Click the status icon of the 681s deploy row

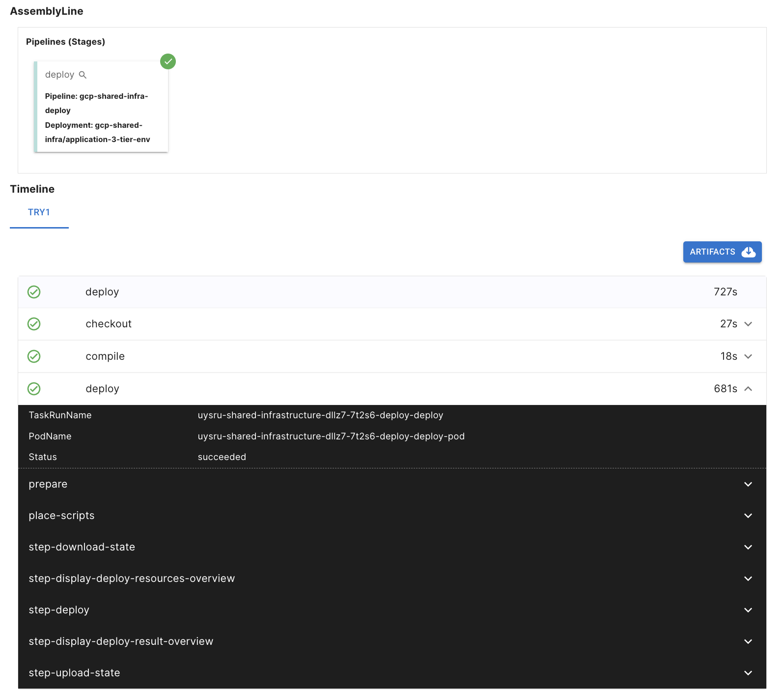[x=34, y=389]
